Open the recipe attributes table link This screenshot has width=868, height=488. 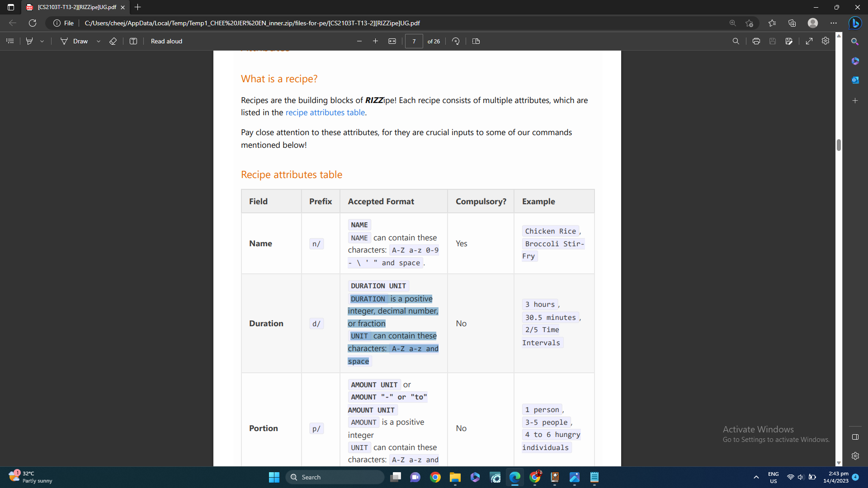(325, 113)
